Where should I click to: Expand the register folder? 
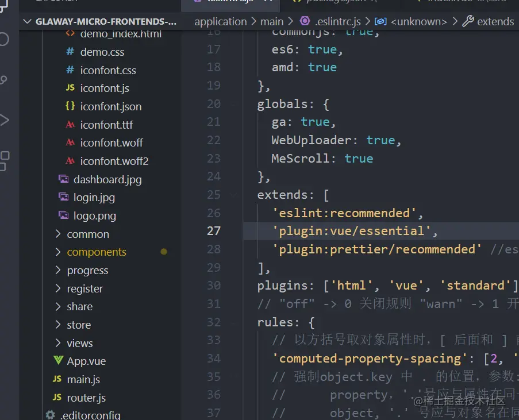click(x=58, y=288)
